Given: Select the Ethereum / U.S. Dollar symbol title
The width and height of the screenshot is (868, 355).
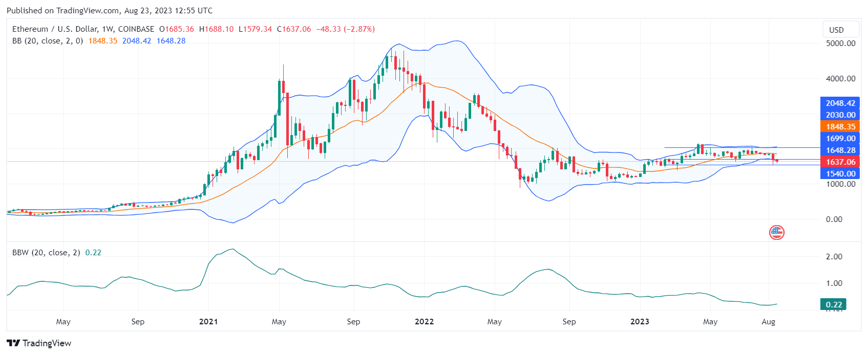Looking at the screenshot, I should (83, 29).
